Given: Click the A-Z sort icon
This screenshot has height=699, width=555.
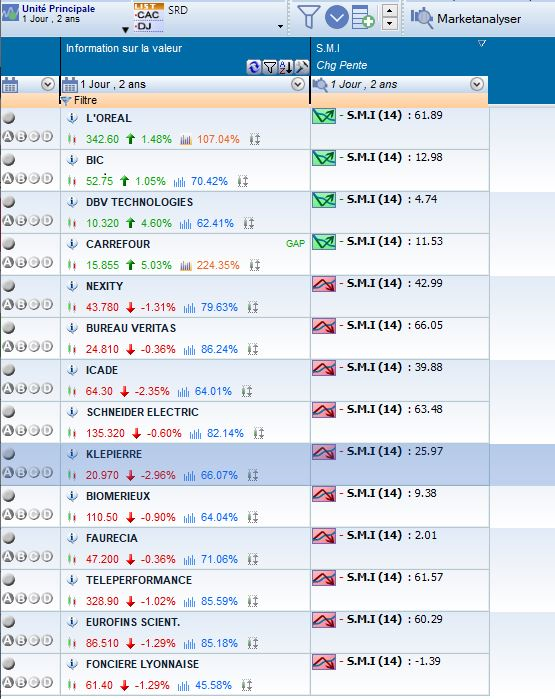Looking at the screenshot, I should (x=285, y=67).
